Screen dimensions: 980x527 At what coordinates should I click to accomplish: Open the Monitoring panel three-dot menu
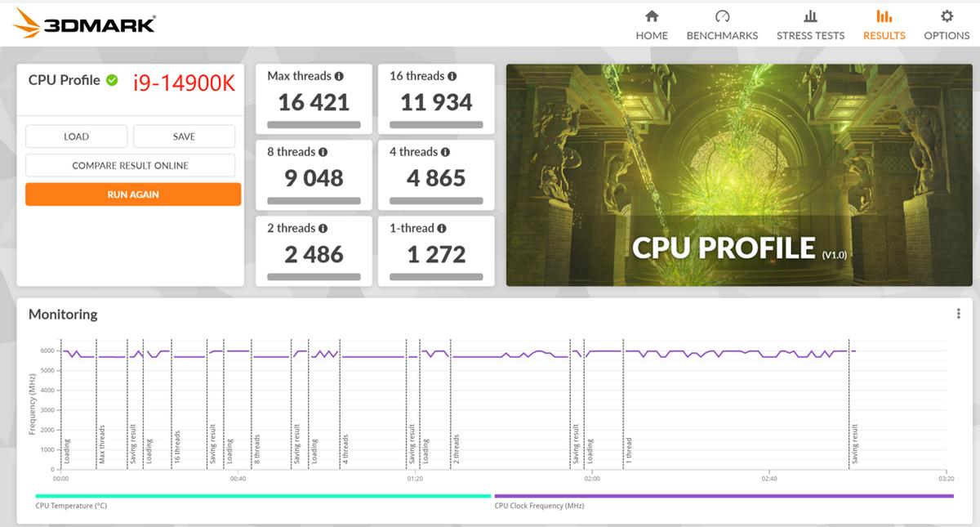point(958,314)
